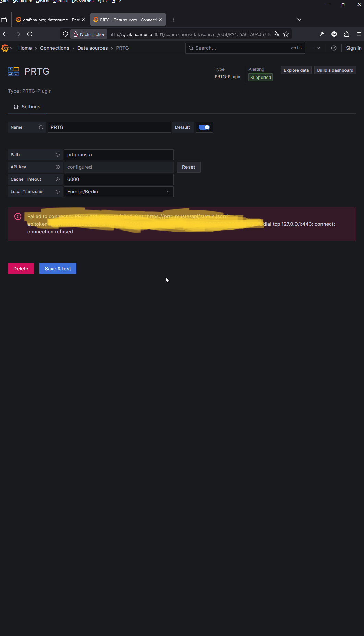
Task: Click the Data sources breadcrumb link
Action: [93, 48]
